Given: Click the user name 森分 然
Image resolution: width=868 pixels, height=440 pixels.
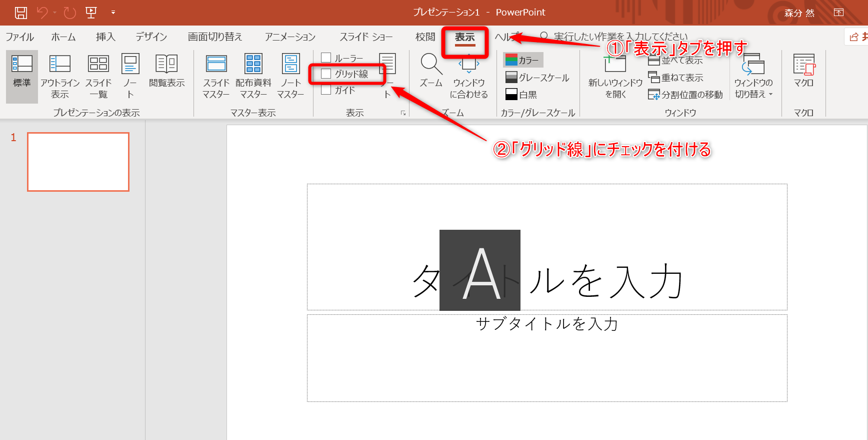Looking at the screenshot, I should (799, 13).
